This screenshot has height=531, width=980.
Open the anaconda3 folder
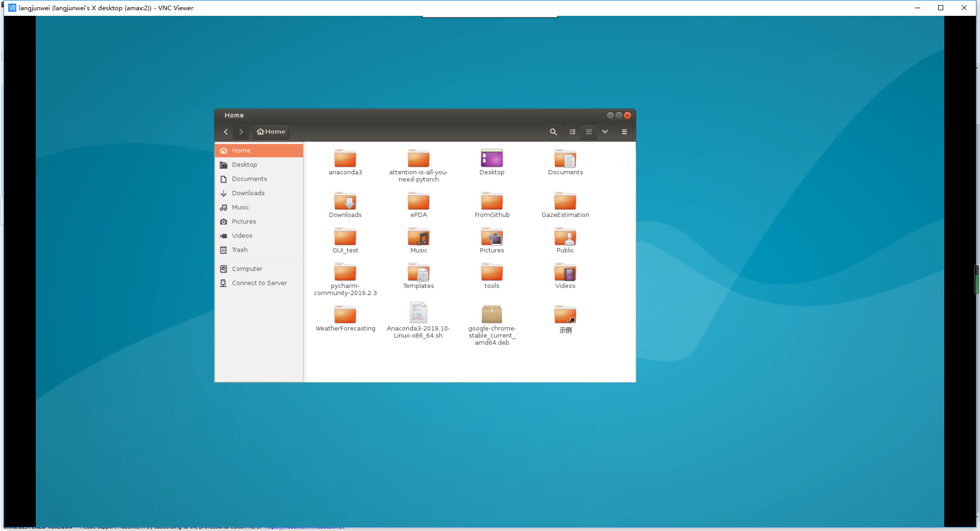(345, 158)
